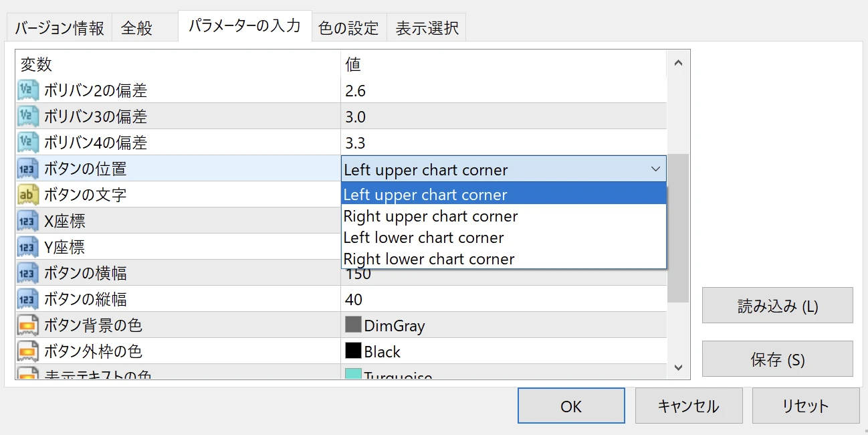Select Right upper chart corner option

431,216
